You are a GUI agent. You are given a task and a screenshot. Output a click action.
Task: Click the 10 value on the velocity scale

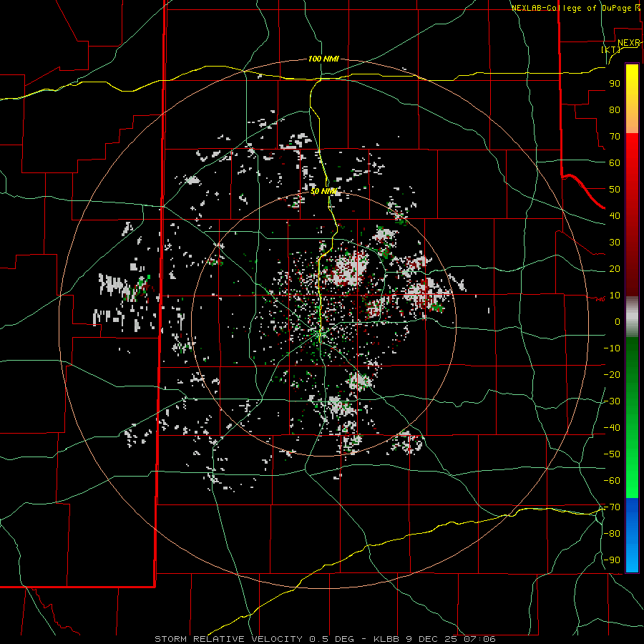615,296
